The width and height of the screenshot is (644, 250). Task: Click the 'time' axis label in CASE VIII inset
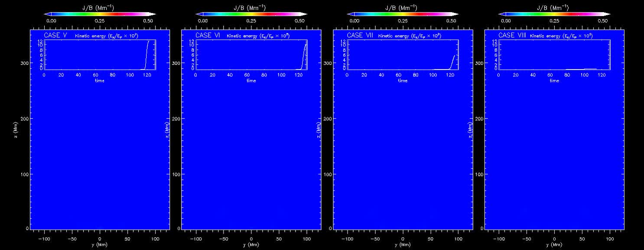click(554, 81)
